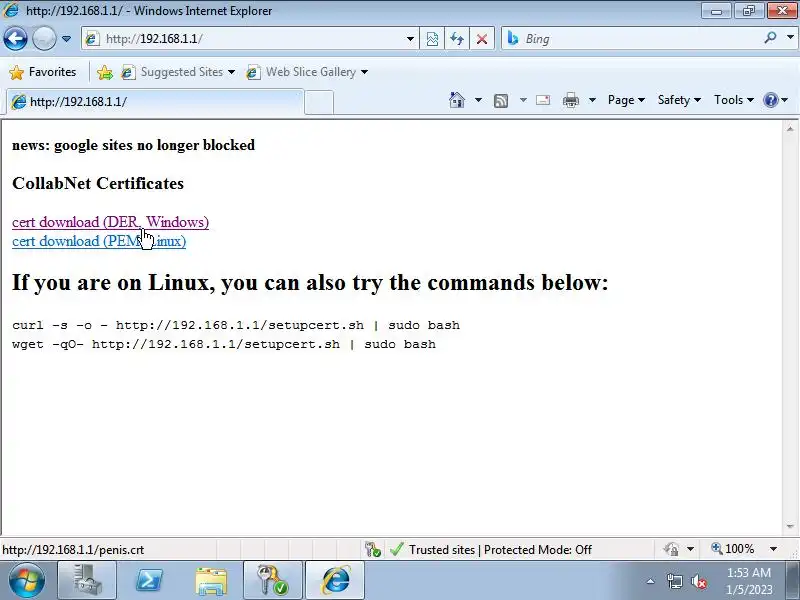The image size is (800, 600).
Task: Open the Windows Start orb
Action: 26,581
